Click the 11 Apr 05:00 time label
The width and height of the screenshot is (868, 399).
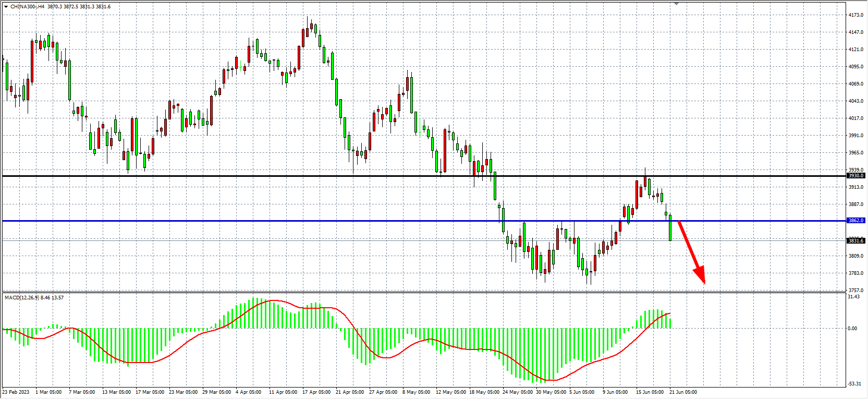pos(283,392)
